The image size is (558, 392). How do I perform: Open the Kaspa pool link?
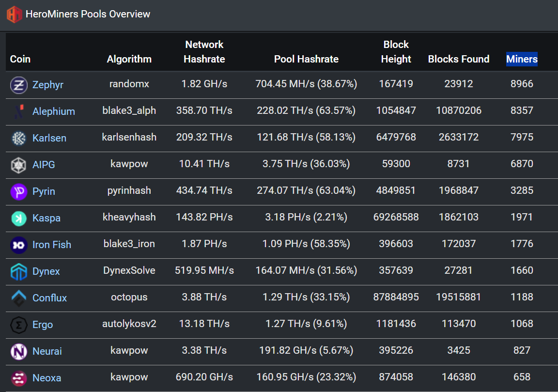46,218
